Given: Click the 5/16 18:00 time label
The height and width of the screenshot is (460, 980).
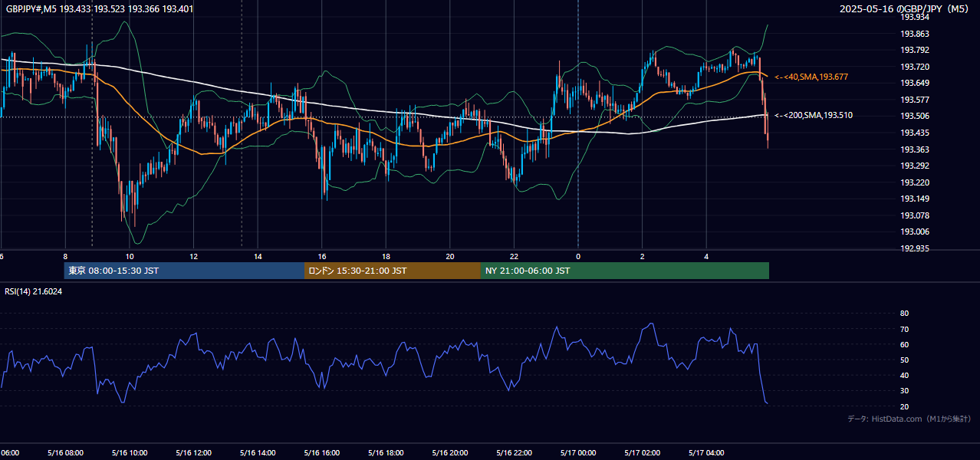Looking at the screenshot, I should coord(386,453).
